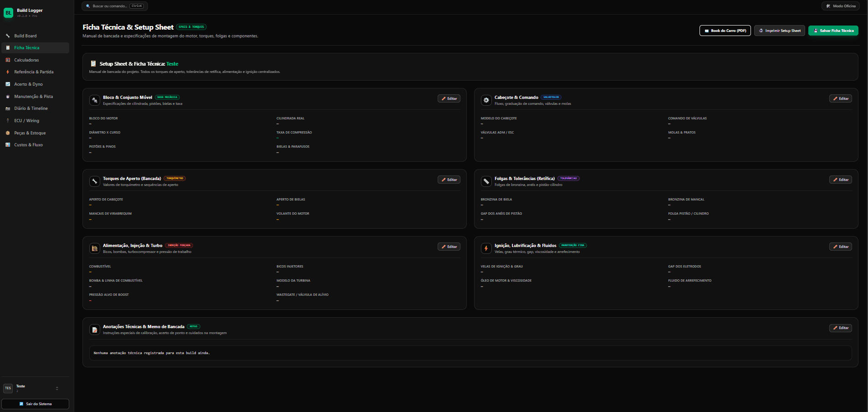Click the Folgas & Tolerâncias ruler icon
The height and width of the screenshot is (412, 868).
tap(486, 181)
